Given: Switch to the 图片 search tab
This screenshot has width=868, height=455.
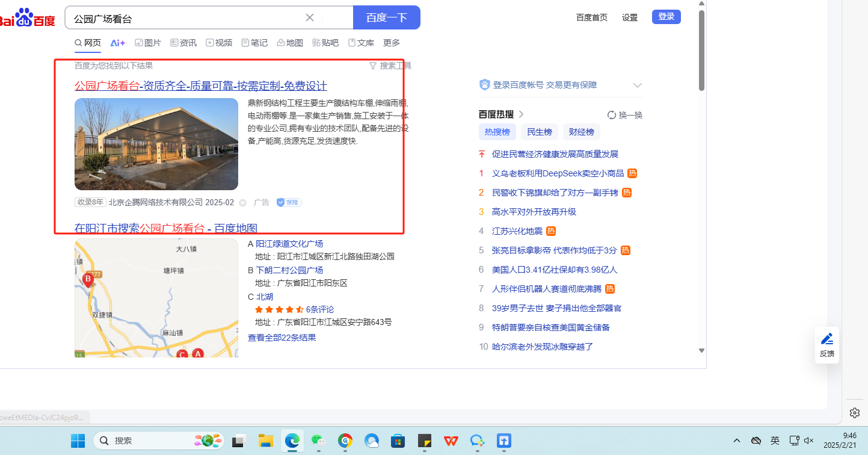Looking at the screenshot, I should 148,43.
